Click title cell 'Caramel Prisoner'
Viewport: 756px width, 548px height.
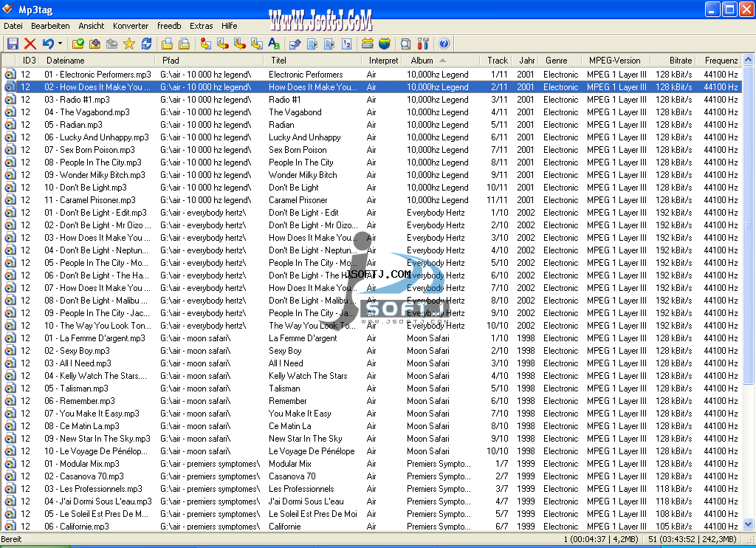click(x=298, y=199)
